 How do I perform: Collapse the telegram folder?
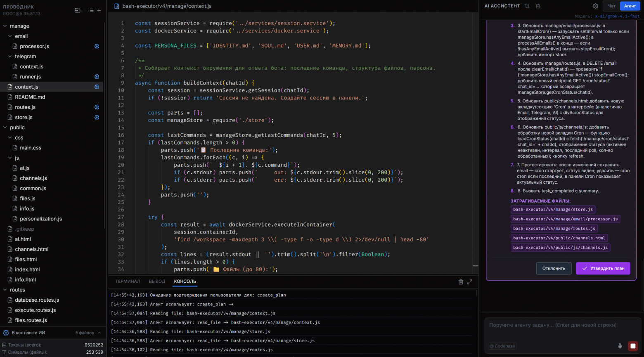tap(10, 57)
